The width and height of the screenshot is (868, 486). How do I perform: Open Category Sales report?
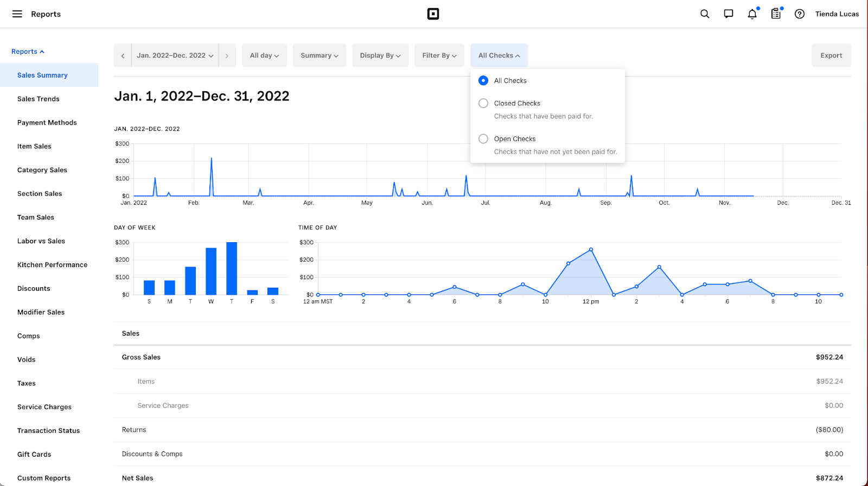42,170
